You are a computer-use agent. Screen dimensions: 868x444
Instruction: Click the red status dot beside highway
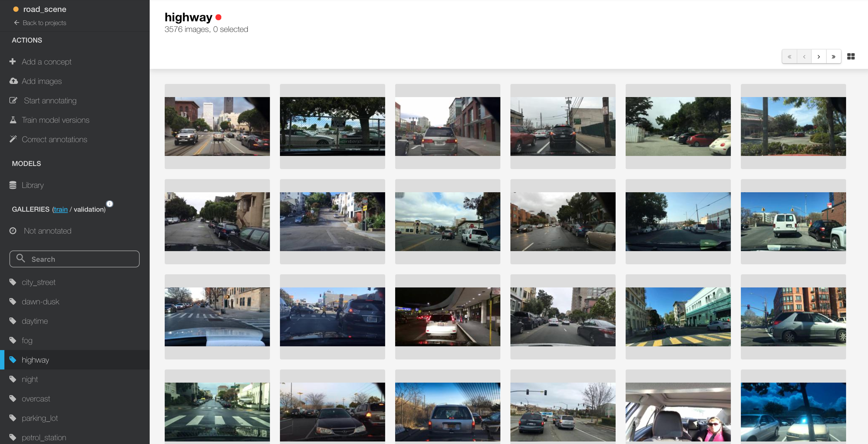tap(219, 17)
